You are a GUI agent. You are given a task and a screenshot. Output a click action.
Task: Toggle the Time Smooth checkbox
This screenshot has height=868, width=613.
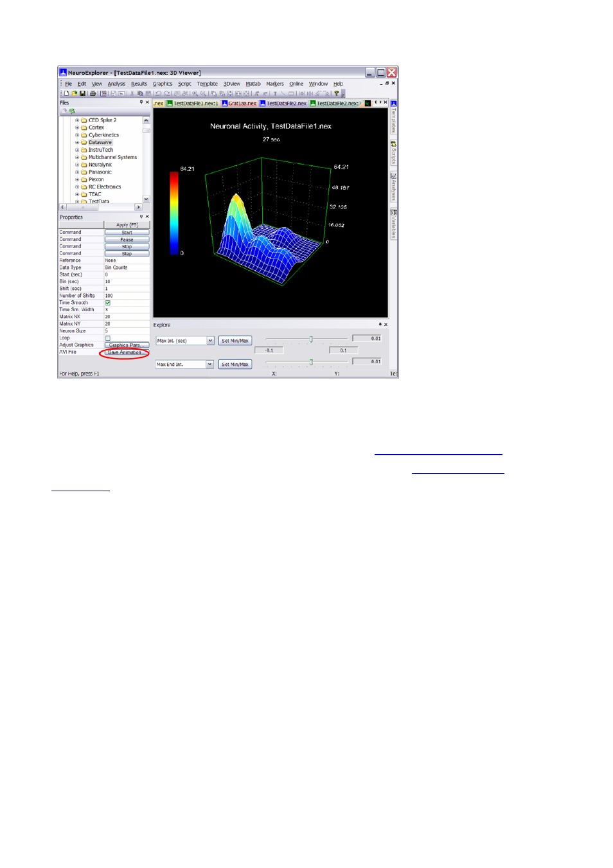[x=108, y=303]
